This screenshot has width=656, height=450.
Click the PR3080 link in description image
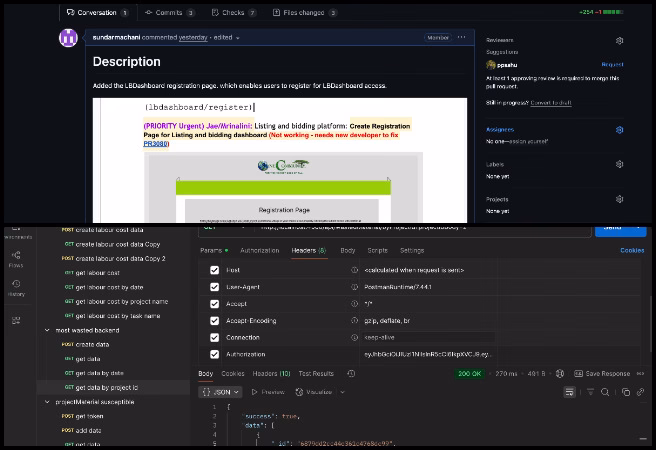[x=155, y=143]
